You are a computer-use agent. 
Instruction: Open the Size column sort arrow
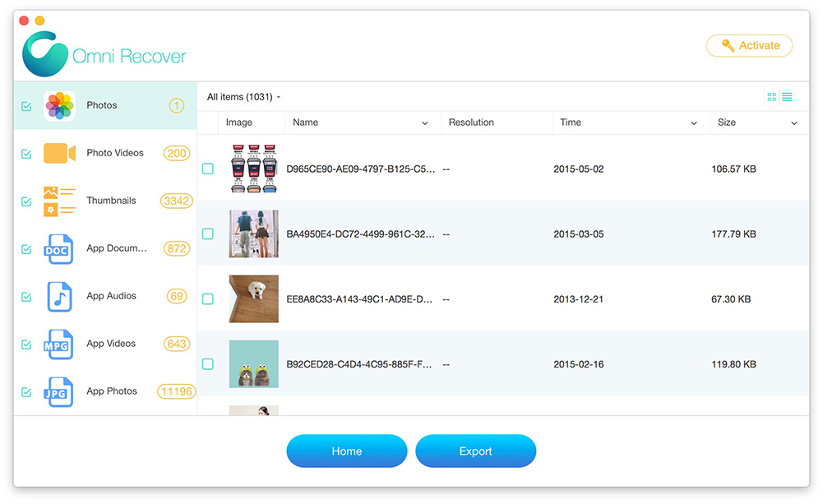794,123
